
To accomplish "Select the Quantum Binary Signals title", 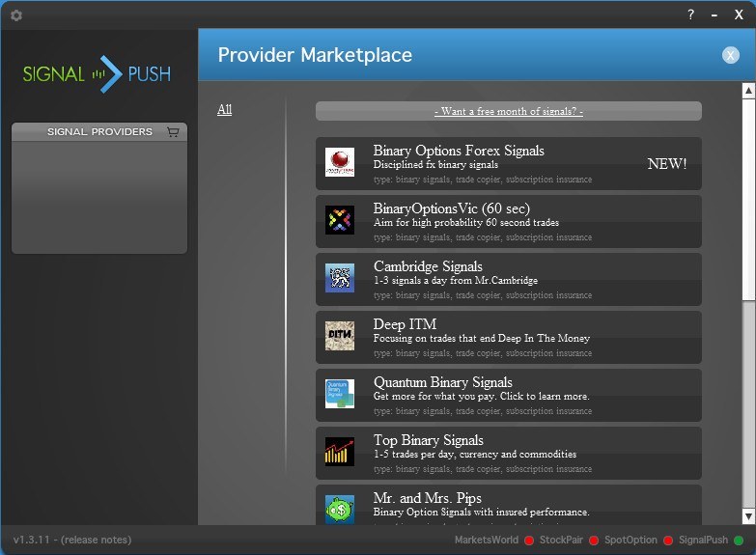I will pyautogui.click(x=442, y=382).
